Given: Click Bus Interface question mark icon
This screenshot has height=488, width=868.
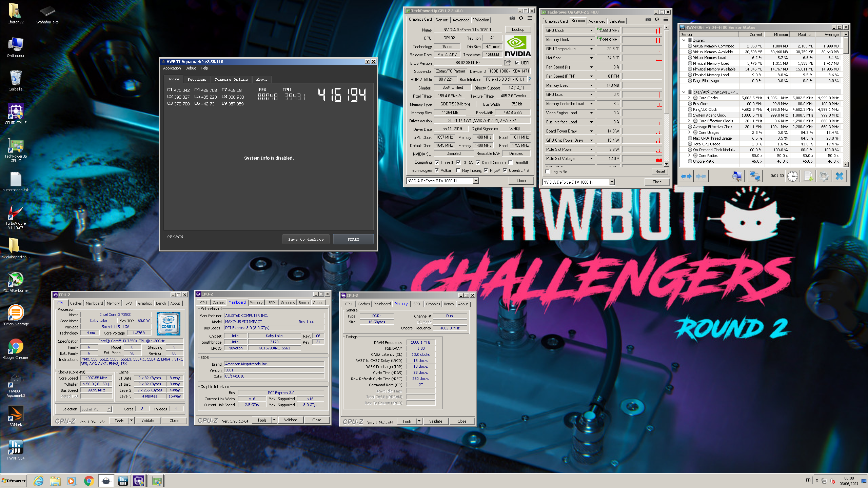Looking at the screenshot, I should pyautogui.click(x=529, y=79).
